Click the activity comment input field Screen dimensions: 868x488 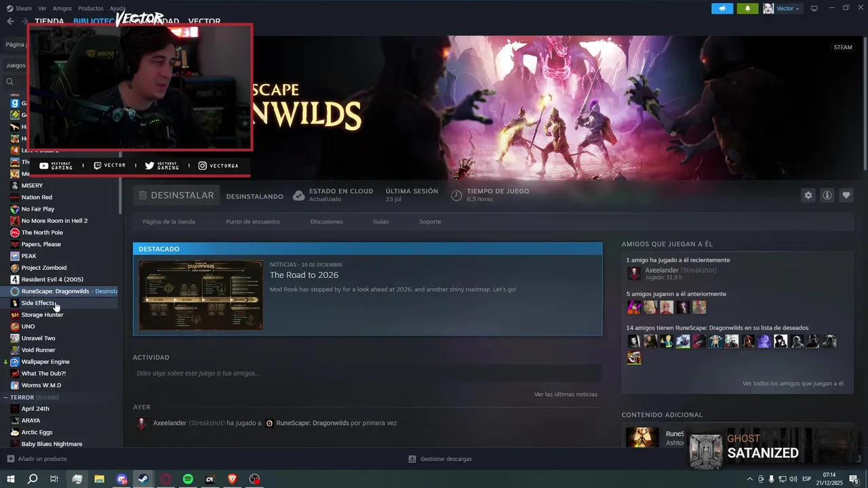coord(368,373)
